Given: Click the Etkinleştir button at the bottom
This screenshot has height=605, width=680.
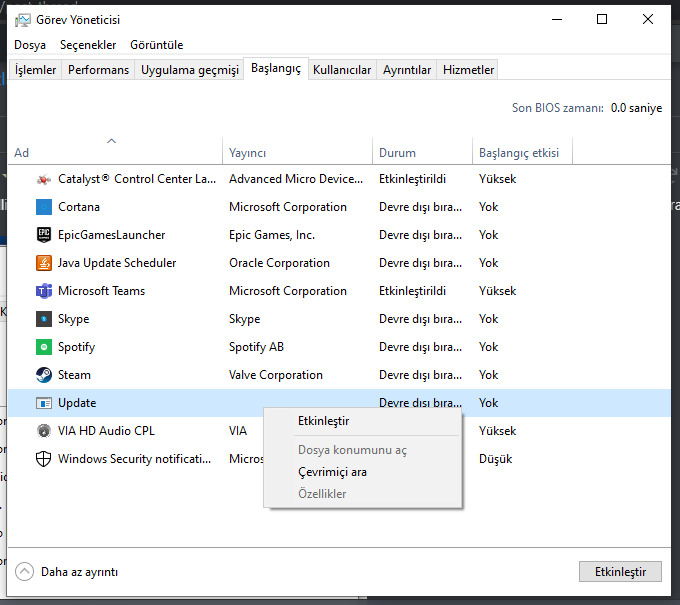Looking at the screenshot, I should 620,572.
